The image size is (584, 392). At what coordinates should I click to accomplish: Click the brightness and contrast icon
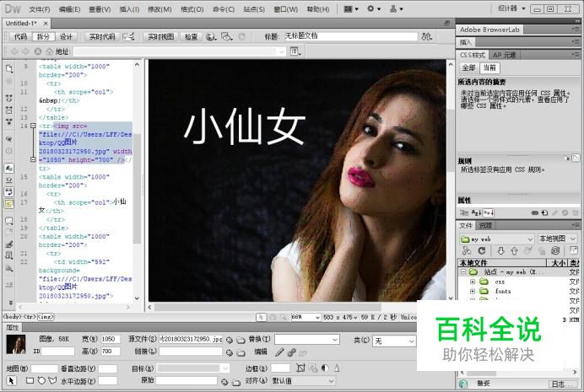pyautogui.click(x=325, y=368)
